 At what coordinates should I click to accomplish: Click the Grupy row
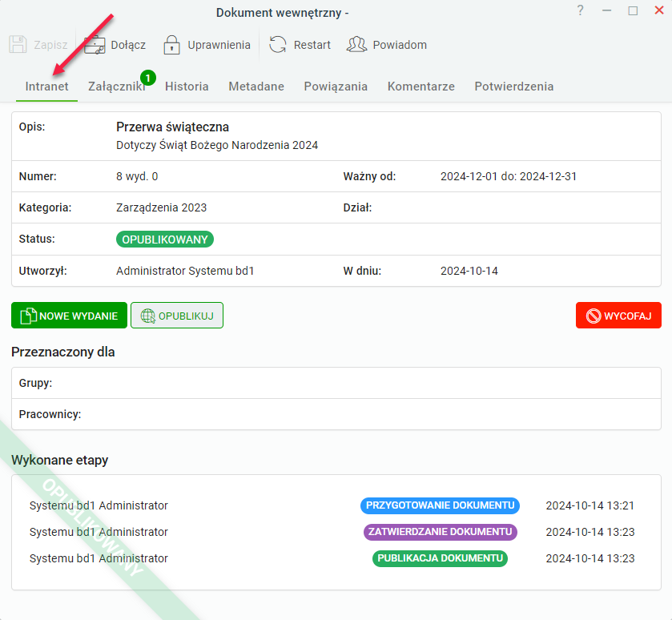click(x=336, y=383)
